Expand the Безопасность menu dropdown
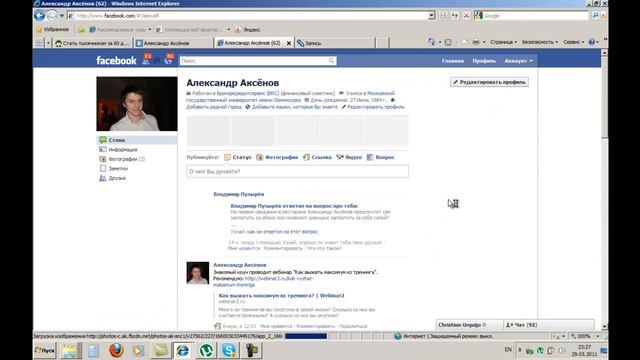Viewport: 640px width, 360px height. [x=540, y=42]
